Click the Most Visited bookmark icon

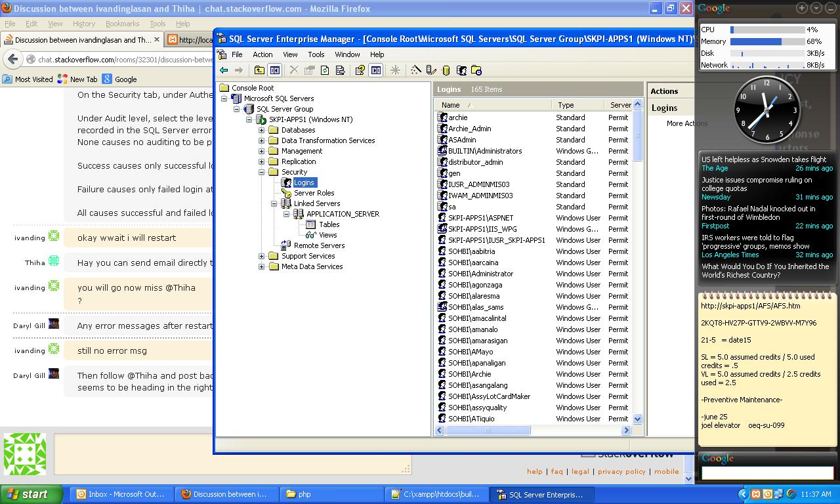tap(7, 79)
